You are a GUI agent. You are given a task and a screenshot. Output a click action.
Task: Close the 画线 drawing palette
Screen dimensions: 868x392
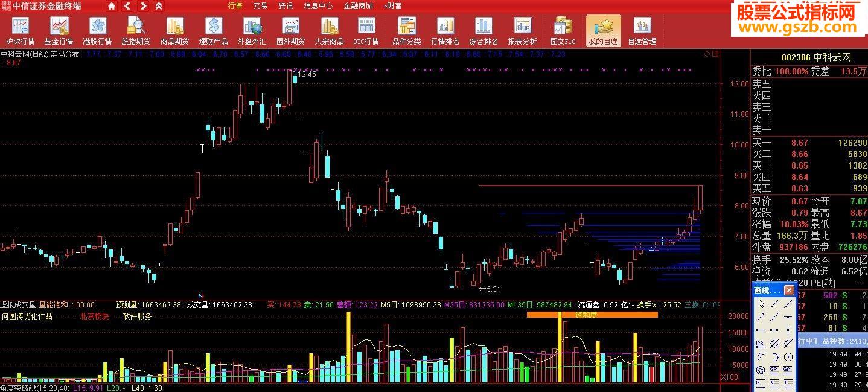789,290
